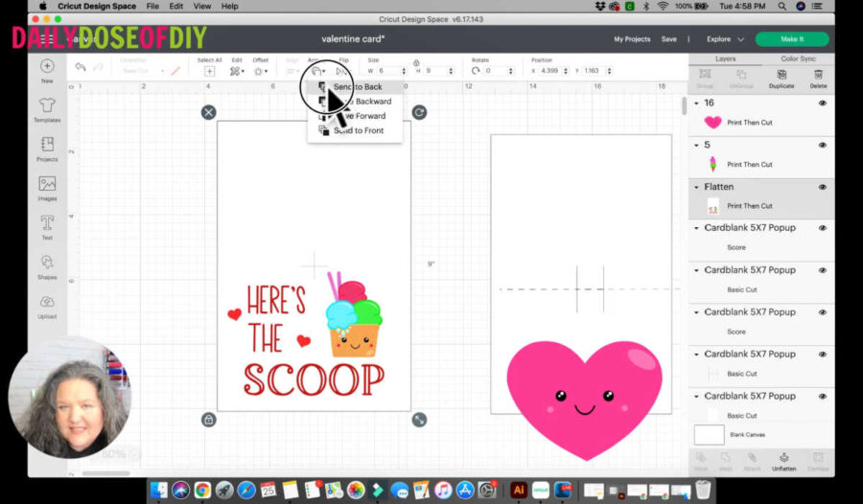Viewport: 863px width, 504px height.
Task: Collapse the Flatten layer group
Action: (x=697, y=187)
